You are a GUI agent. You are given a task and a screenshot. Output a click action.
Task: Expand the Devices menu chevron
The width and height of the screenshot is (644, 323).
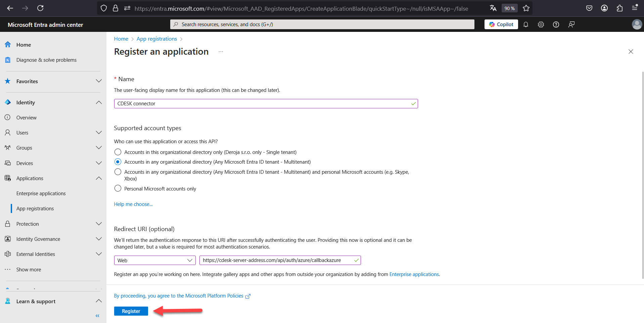tap(99, 163)
